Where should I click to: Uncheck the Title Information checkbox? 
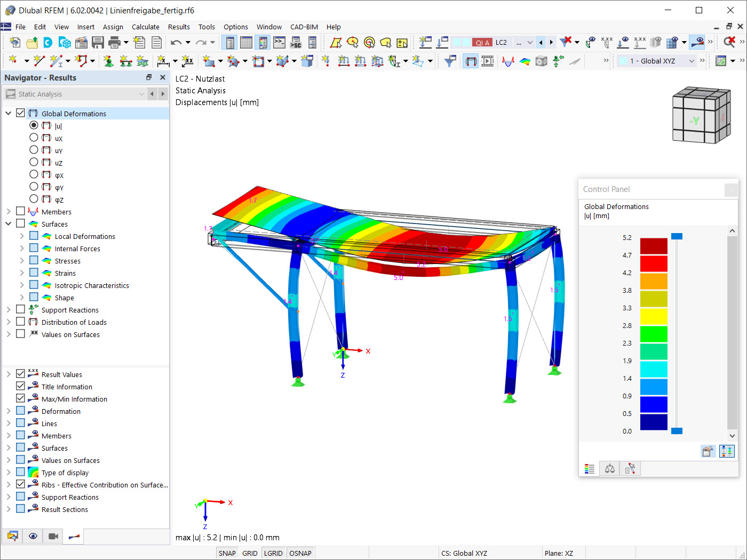click(x=20, y=386)
